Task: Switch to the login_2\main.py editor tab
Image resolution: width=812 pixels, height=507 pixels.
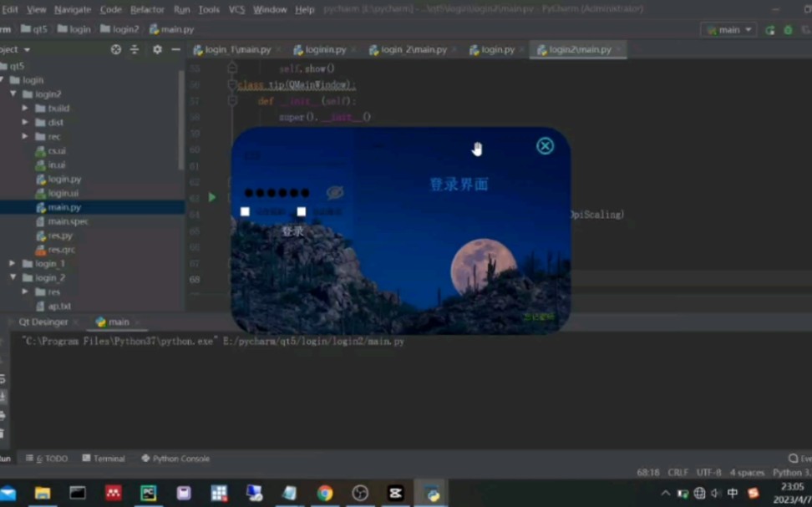Action: pyautogui.click(x=414, y=50)
